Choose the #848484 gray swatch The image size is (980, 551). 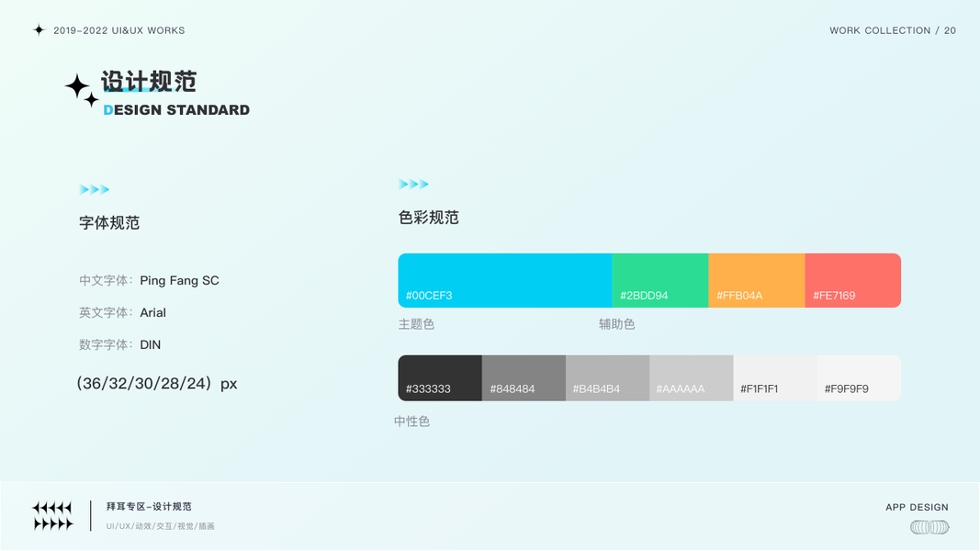[524, 377]
